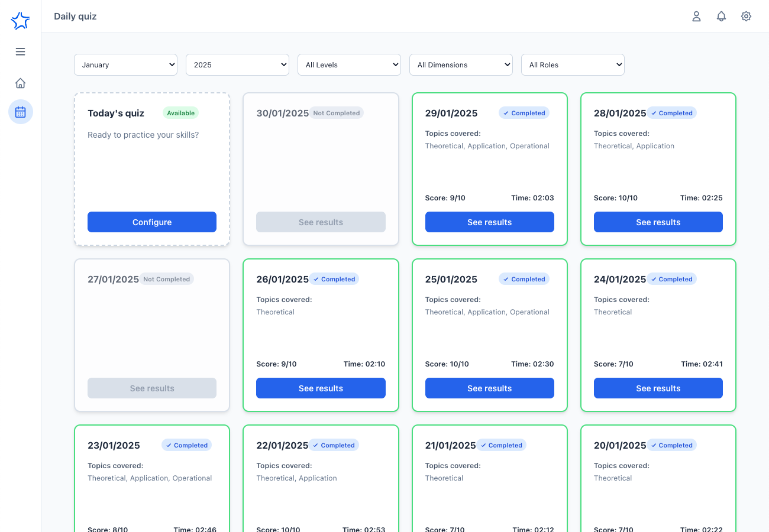Open results for 26/01/2025 quiz
Viewport: 769px width, 532px height.
(321, 388)
